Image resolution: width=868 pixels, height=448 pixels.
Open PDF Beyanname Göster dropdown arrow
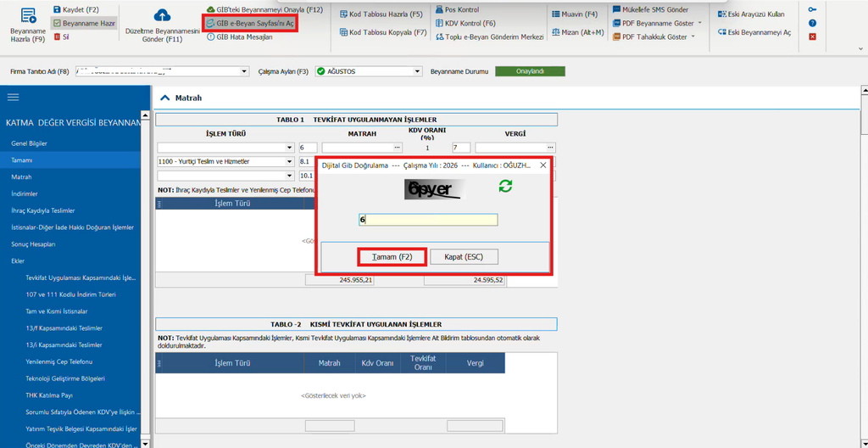[699, 23]
